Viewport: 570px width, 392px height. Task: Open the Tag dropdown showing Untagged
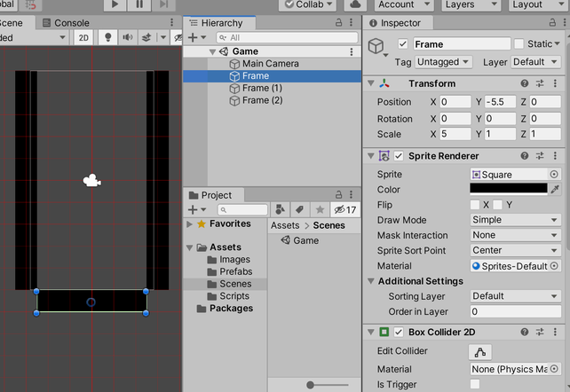[x=444, y=62]
